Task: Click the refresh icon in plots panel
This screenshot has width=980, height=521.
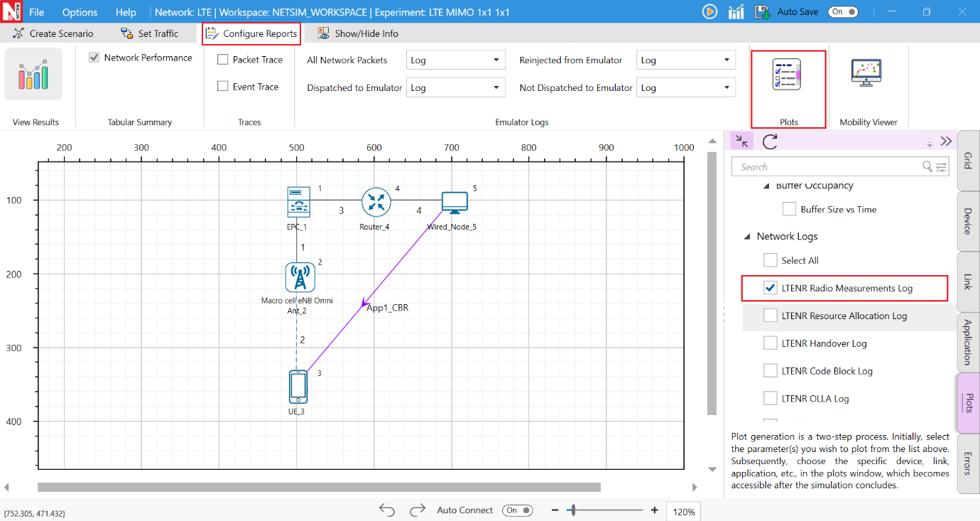Action: tap(770, 141)
